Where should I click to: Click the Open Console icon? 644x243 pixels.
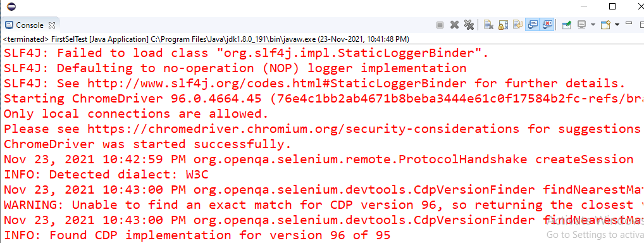point(606,25)
